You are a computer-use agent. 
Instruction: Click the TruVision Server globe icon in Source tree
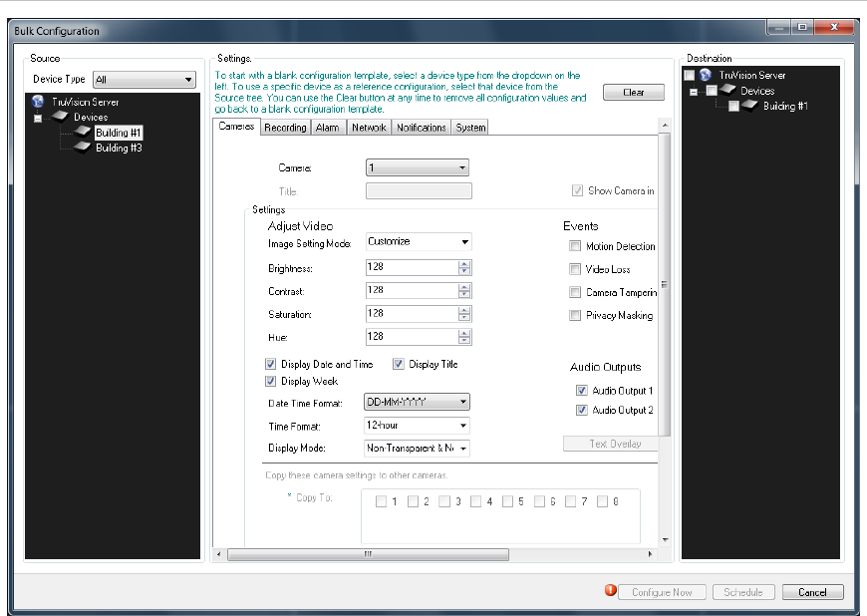[x=38, y=102]
